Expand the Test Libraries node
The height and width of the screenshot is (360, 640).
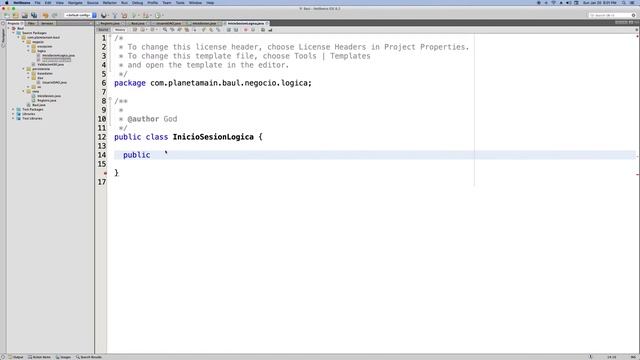[13, 118]
